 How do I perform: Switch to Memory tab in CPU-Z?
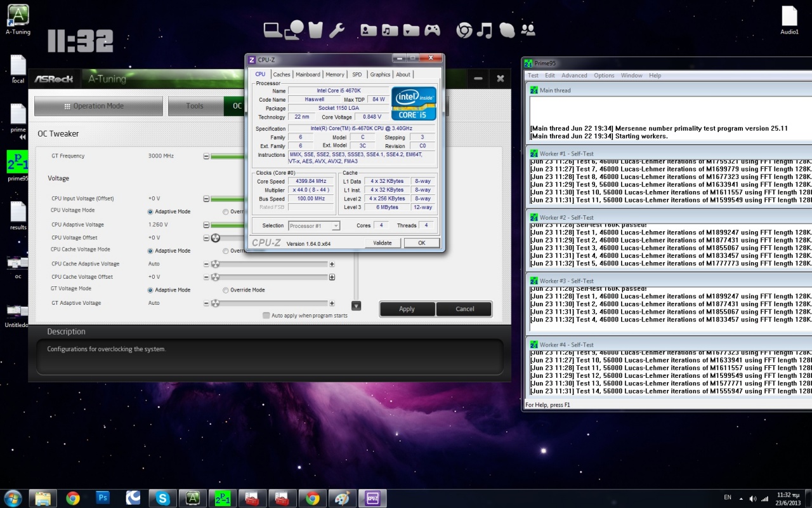tap(335, 74)
